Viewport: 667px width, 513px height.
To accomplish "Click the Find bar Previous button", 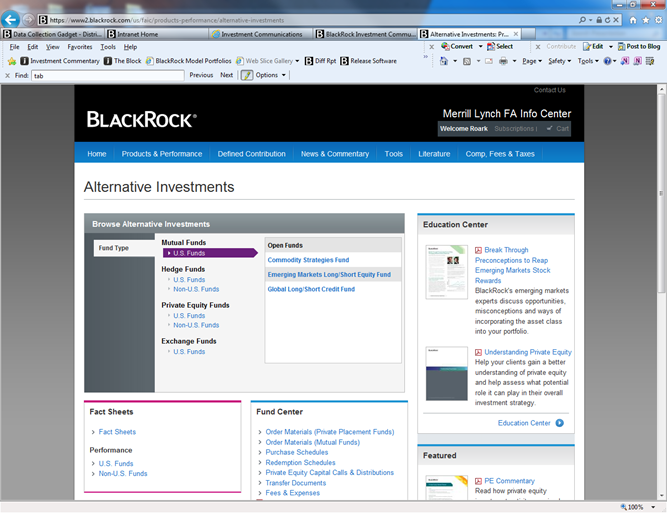I will click(x=201, y=75).
